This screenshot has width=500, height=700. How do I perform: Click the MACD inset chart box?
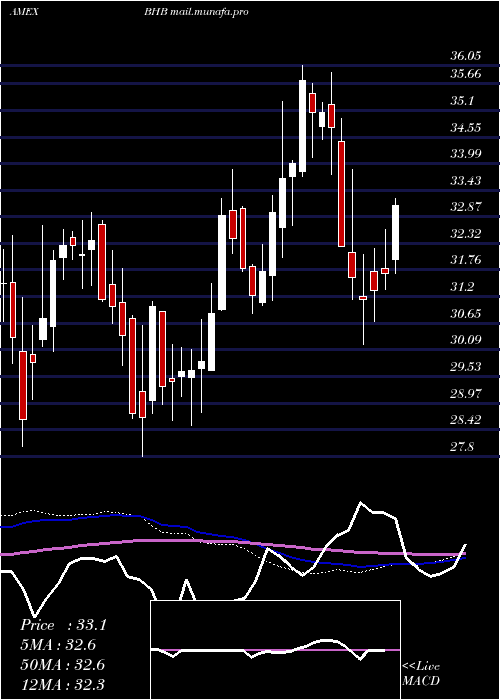pos(275,650)
